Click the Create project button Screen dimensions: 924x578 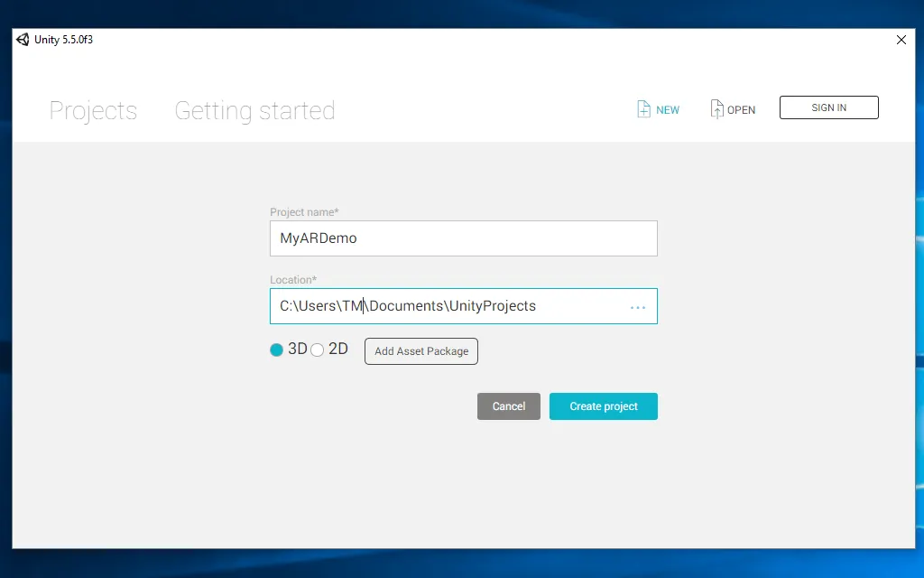pyautogui.click(x=604, y=406)
